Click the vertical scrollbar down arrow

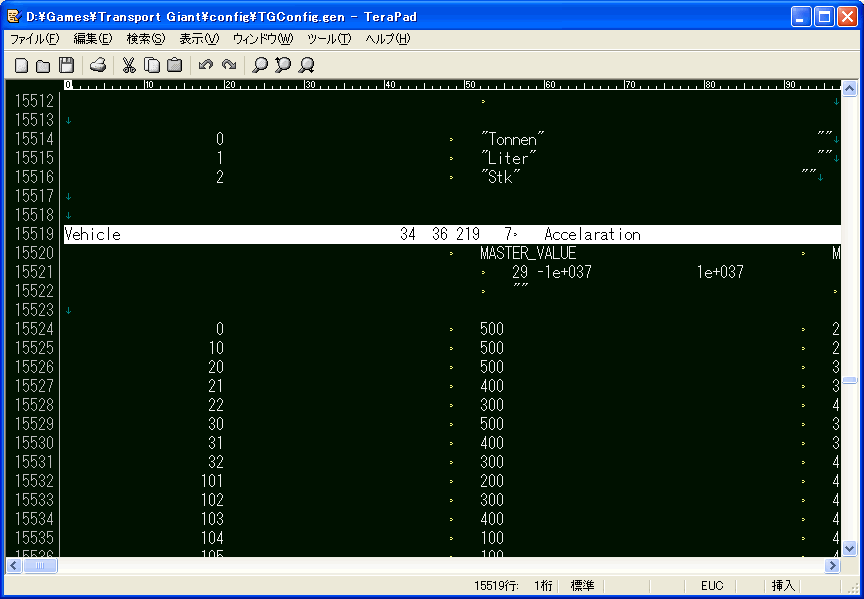849,548
